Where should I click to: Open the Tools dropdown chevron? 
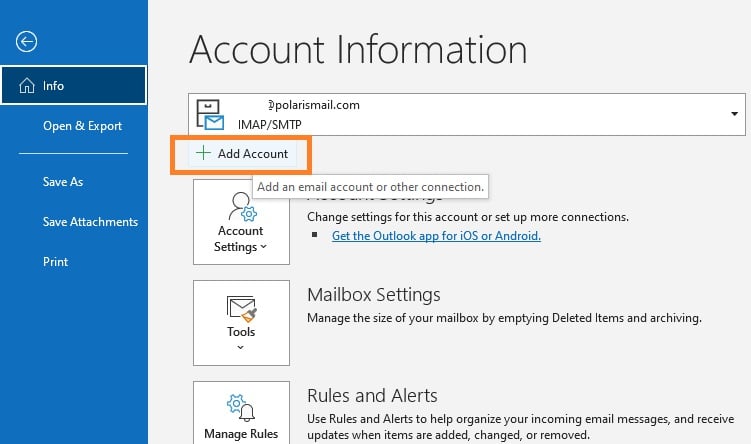[x=241, y=348]
